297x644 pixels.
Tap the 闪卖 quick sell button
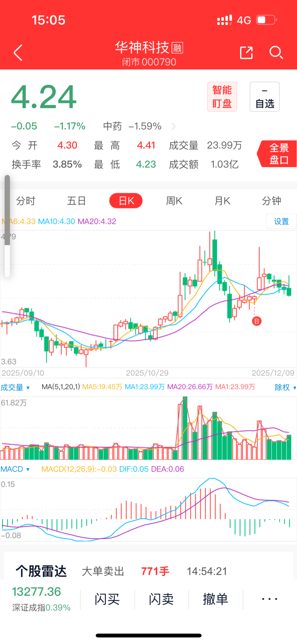(x=161, y=599)
